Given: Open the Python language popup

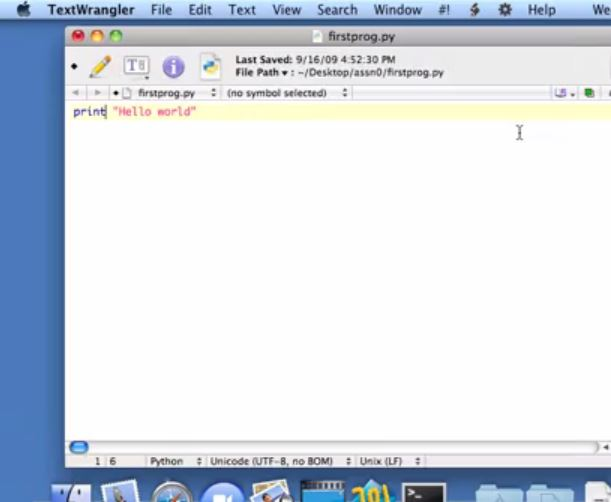Looking at the screenshot, I should (176, 461).
